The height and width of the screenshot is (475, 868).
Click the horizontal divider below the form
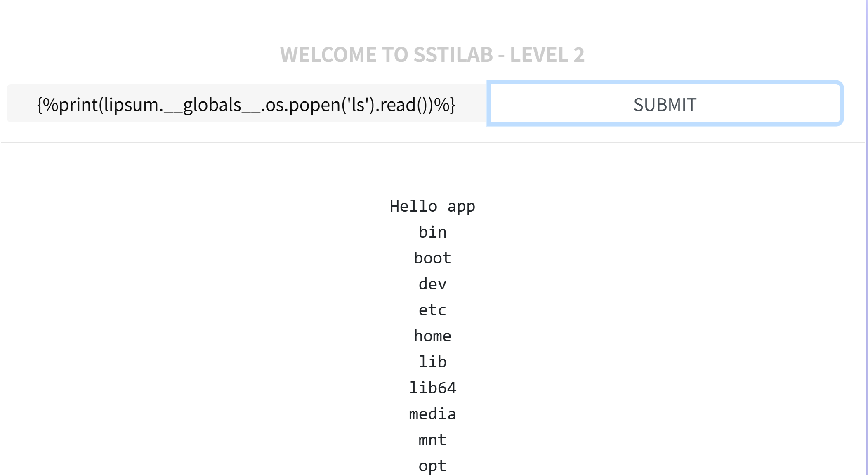click(432, 143)
